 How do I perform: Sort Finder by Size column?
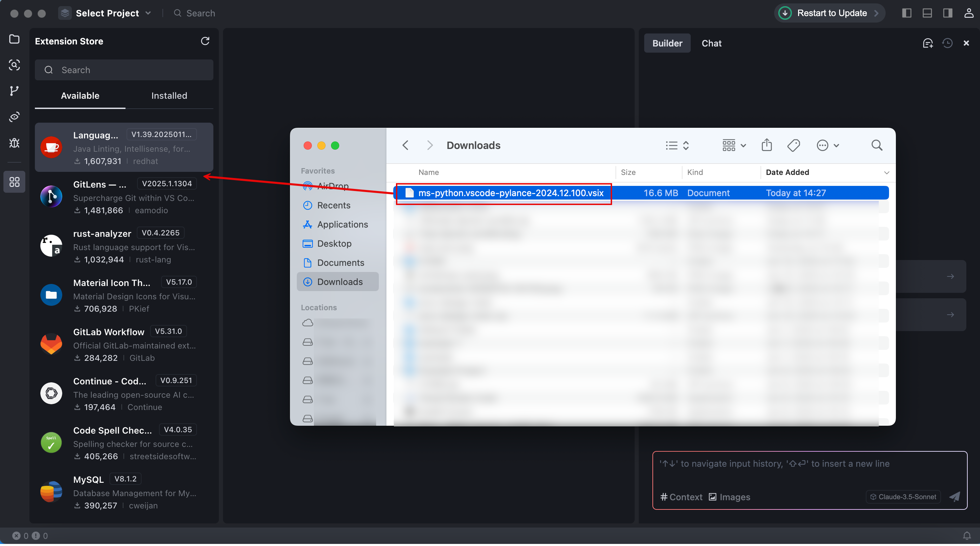[x=628, y=173]
